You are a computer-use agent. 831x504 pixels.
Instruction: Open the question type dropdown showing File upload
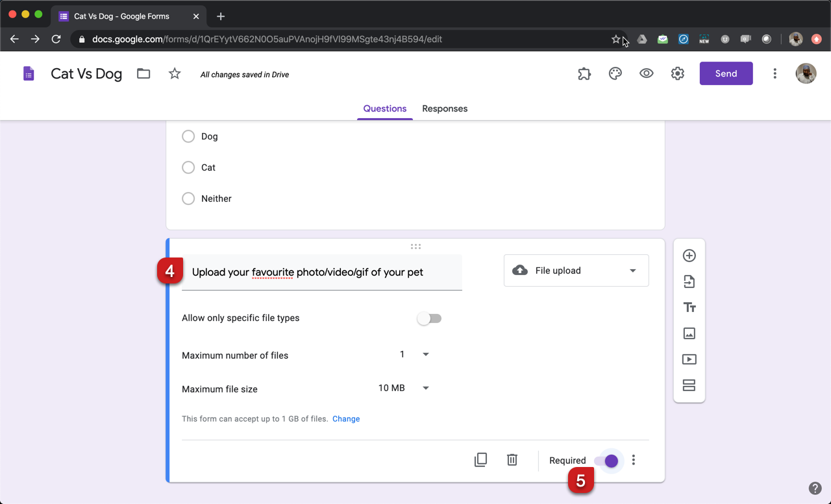[x=576, y=270]
